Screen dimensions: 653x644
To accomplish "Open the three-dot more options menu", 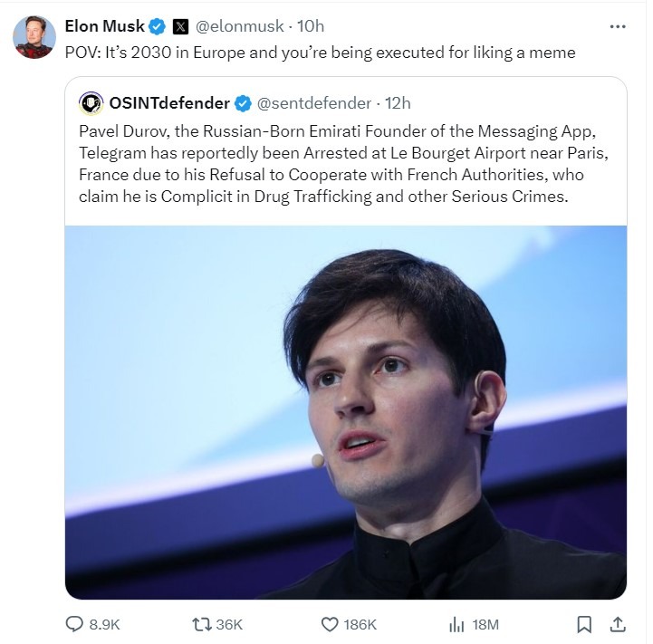I will [618, 26].
